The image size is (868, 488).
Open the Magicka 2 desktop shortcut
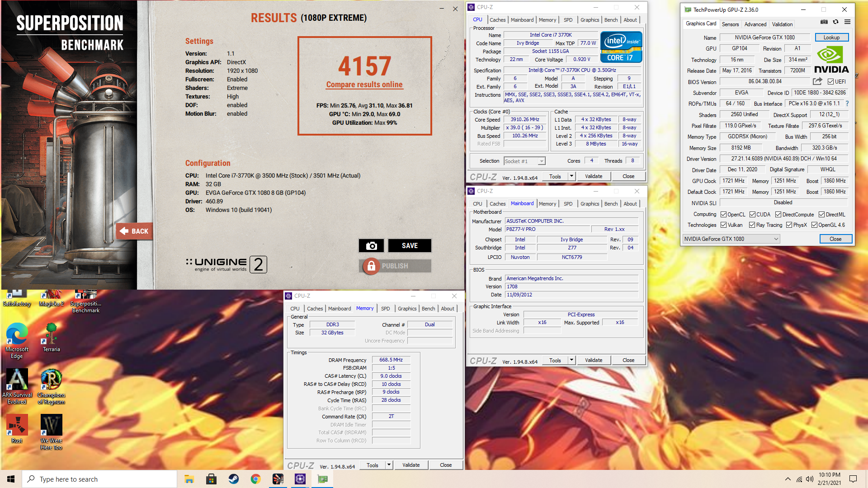51,299
